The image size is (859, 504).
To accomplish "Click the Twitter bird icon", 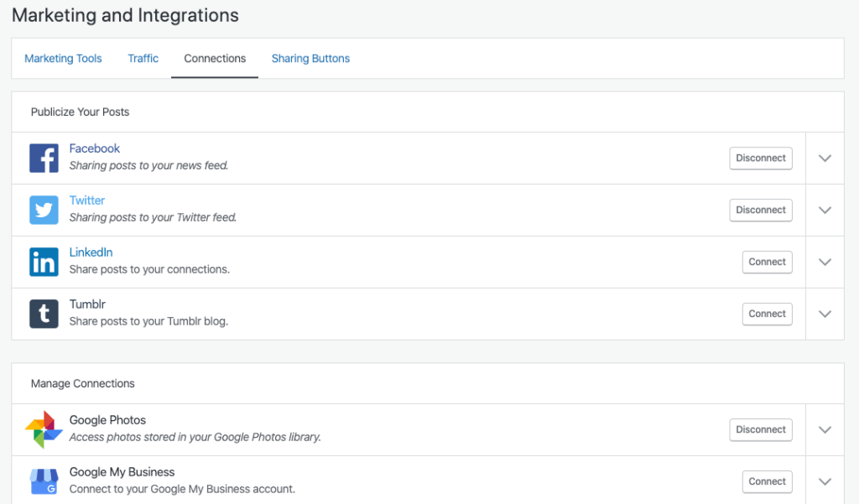I will [x=44, y=210].
